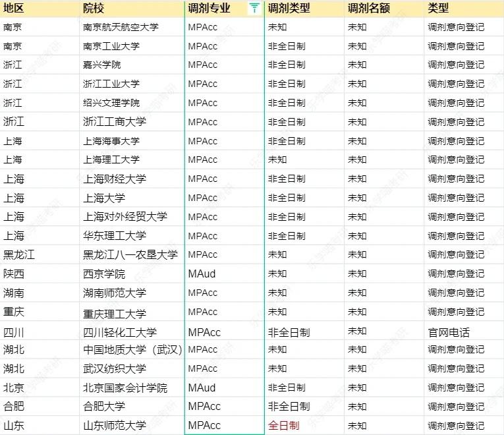Select 调剂意向登记 in the 西京学院 row

[x=456, y=274]
